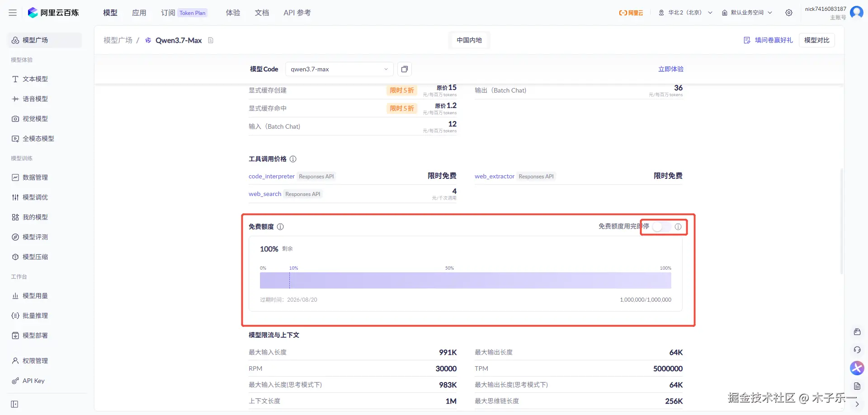
Task: Click the info icon beside 免费额度
Action: [x=280, y=227]
